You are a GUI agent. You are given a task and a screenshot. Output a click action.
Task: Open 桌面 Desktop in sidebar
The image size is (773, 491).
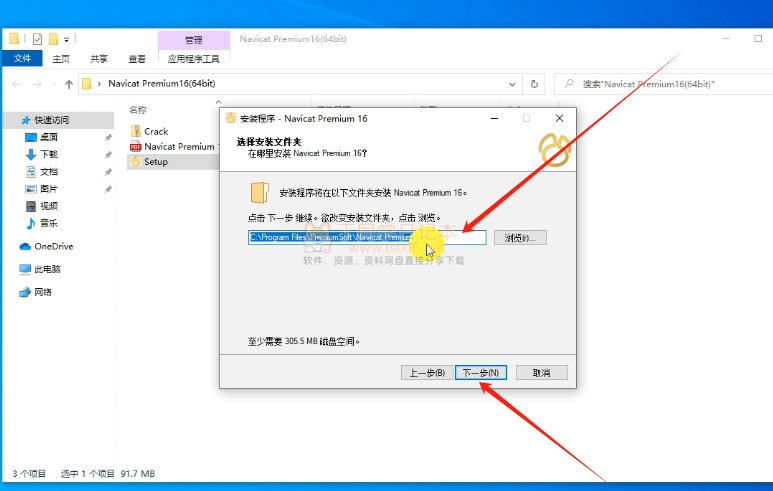(49, 137)
